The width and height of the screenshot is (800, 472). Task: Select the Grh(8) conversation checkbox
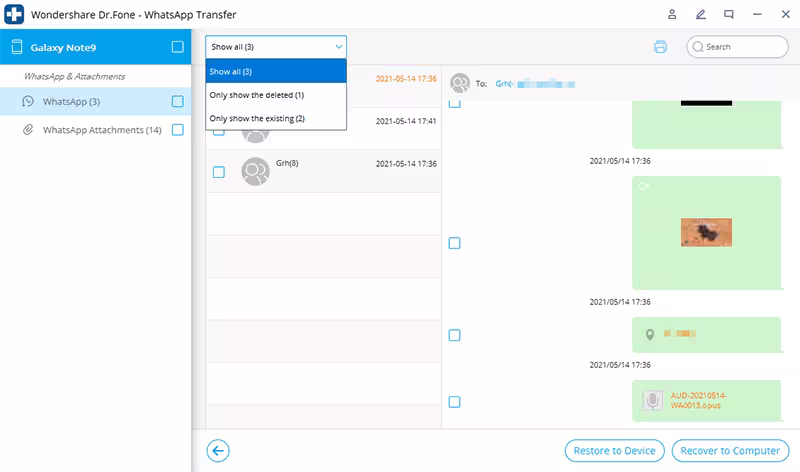(218, 172)
